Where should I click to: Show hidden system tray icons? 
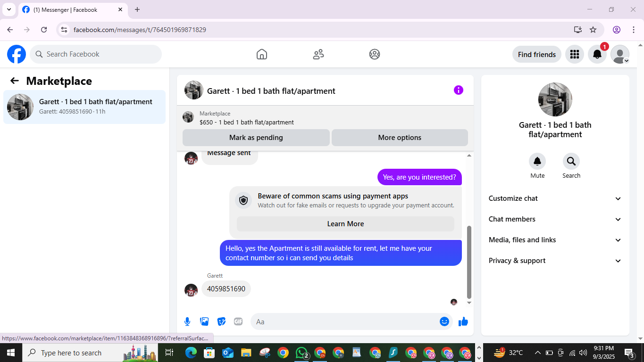[x=537, y=353]
